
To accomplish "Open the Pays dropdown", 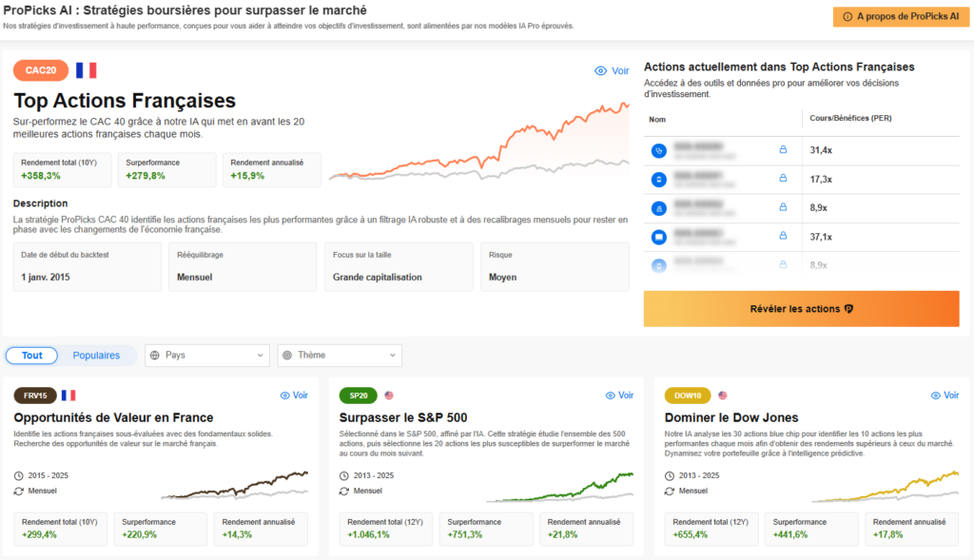I will tap(207, 356).
